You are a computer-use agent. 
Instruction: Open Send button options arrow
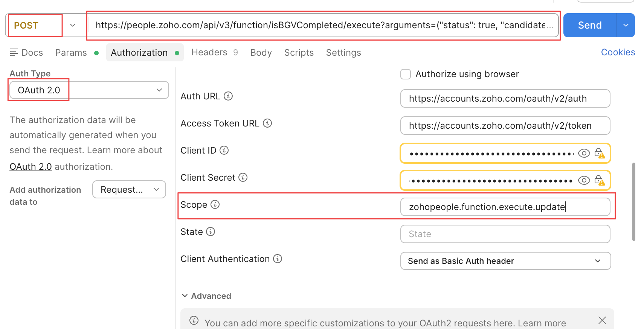(x=626, y=25)
